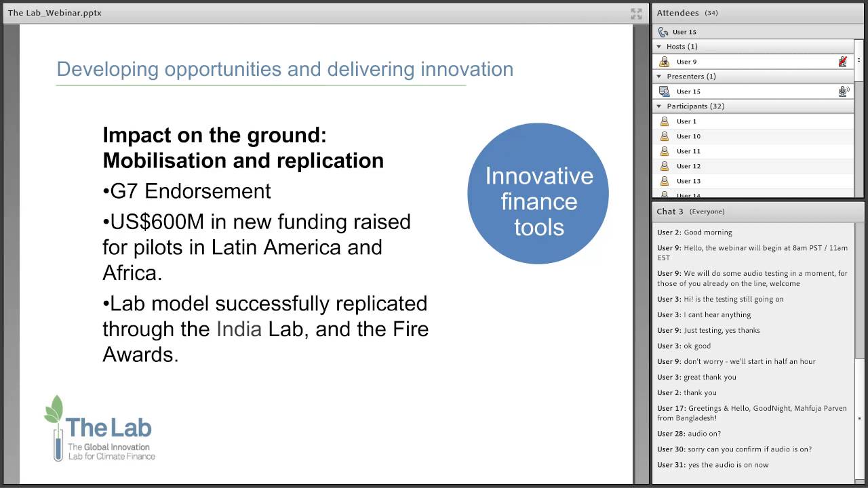Collapse the Presenters (1) group
The height and width of the screenshot is (488, 868).
point(659,77)
